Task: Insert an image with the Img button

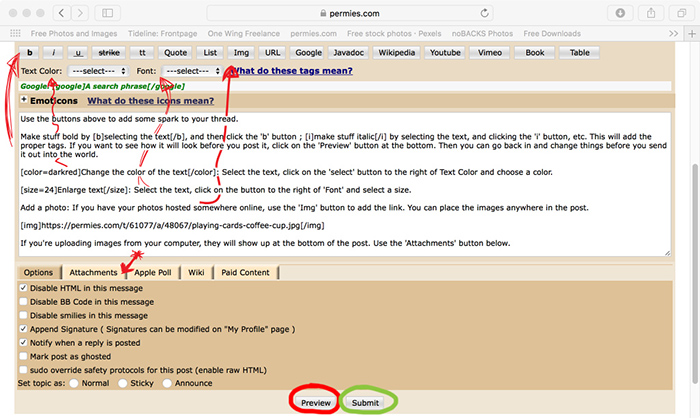Action: coord(241,52)
